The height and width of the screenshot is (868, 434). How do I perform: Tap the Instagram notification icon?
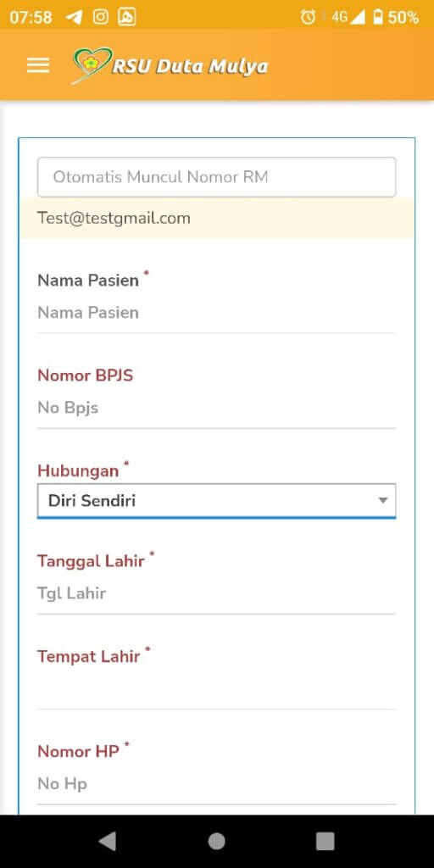(x=100, y=17)
